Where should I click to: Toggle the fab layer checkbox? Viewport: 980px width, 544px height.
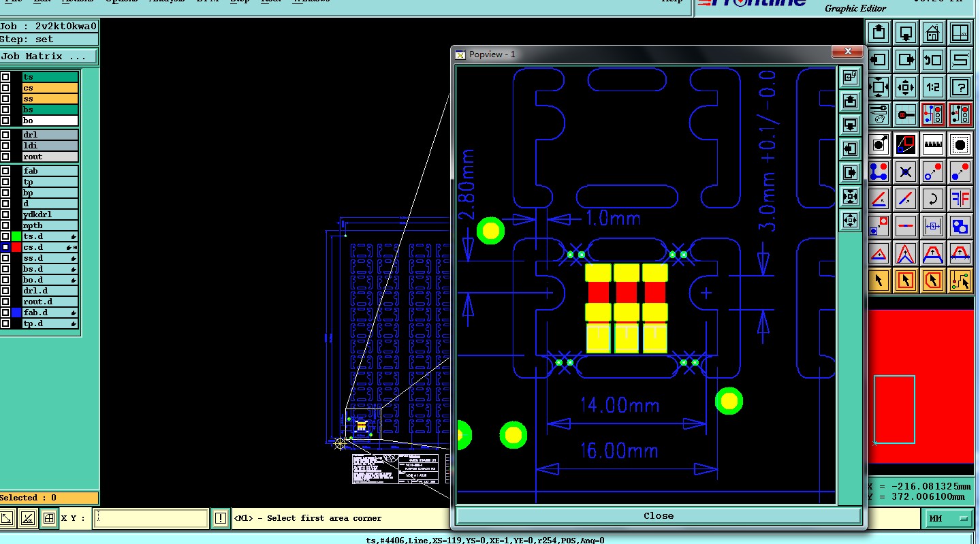tap(5, 171)
